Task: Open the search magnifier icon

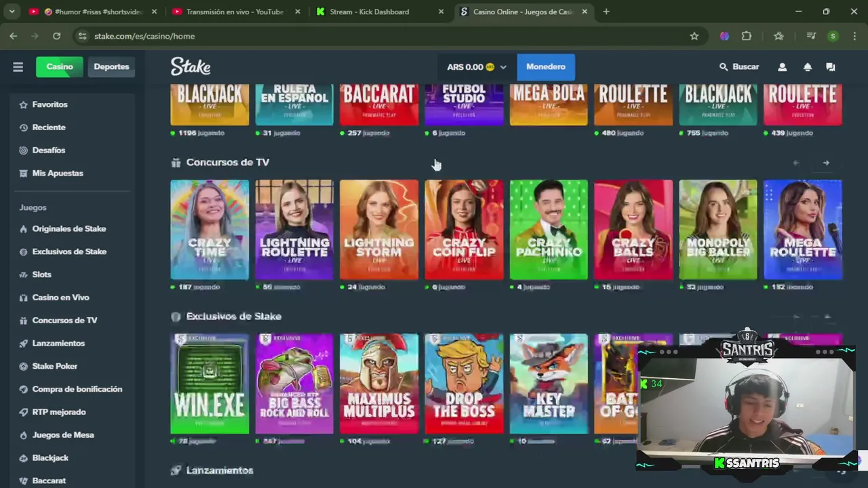Action: (x=724, y=67)
